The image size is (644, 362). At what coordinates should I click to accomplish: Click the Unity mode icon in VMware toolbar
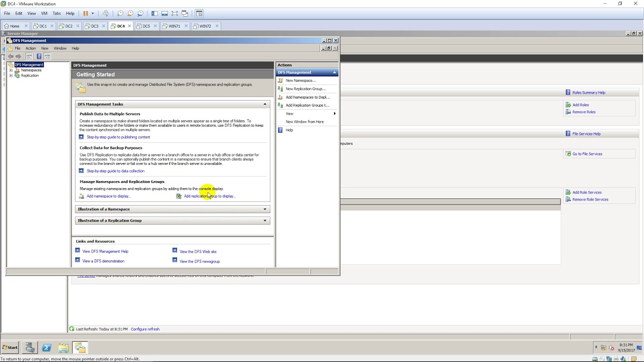pos(185,14)
